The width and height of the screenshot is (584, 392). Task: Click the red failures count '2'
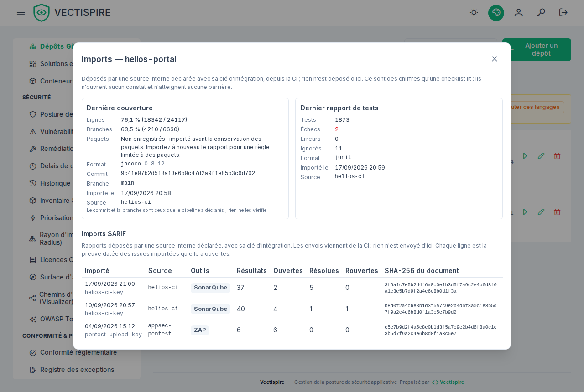click(x=337, y=129)
